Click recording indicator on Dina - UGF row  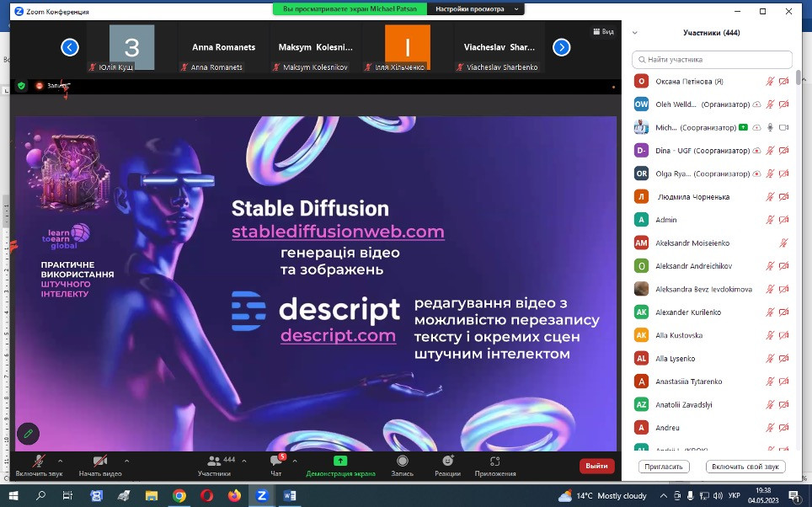coord(756,151)
